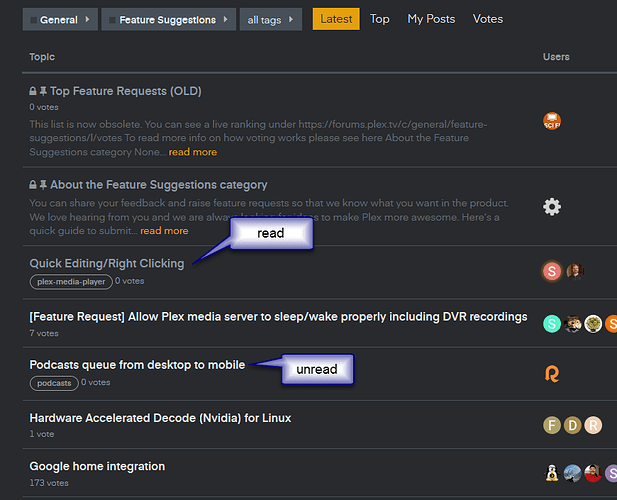This screenshot has height=500, width=617.
Task: Open About the Feature Suggestions category topic
Action: (159, 185)
